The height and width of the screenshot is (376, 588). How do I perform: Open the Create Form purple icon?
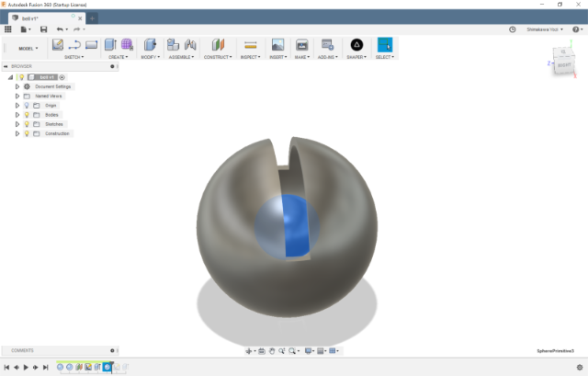pos(127,45)
